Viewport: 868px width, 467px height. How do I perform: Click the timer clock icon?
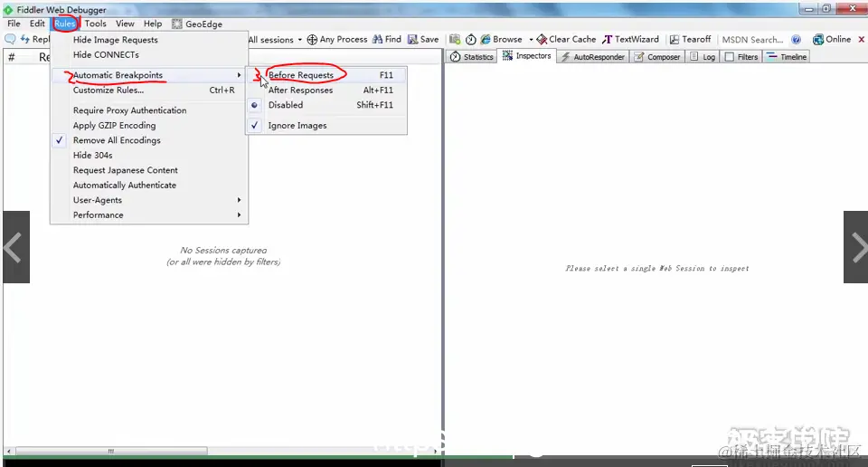tap(470, 39)
